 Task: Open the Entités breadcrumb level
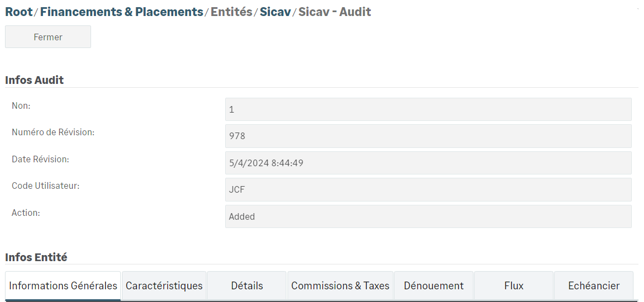click(x=231, y=12)
